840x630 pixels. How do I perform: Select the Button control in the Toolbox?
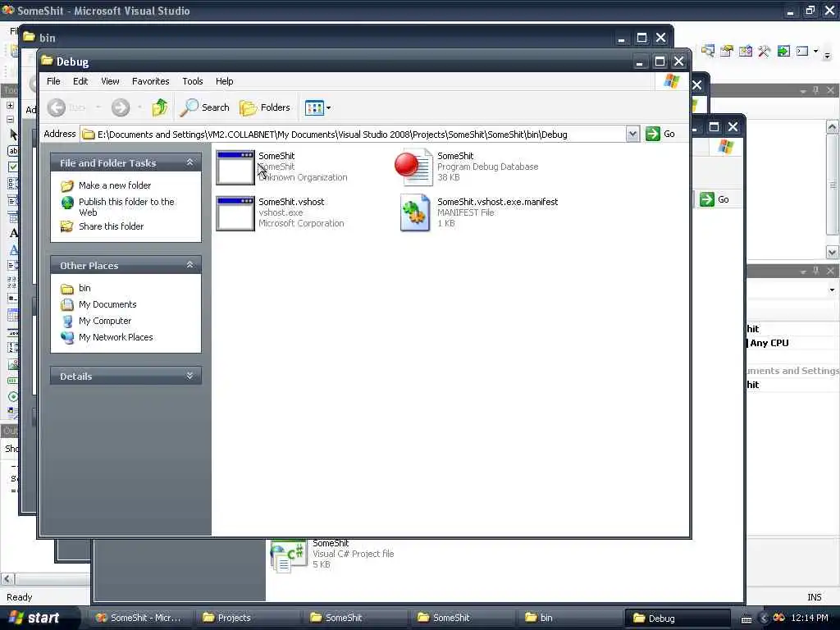[13, 151]
